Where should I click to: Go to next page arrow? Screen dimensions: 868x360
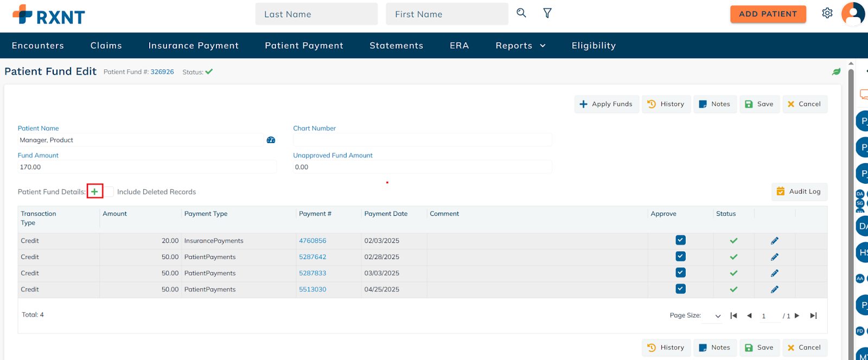pos(797,316)
